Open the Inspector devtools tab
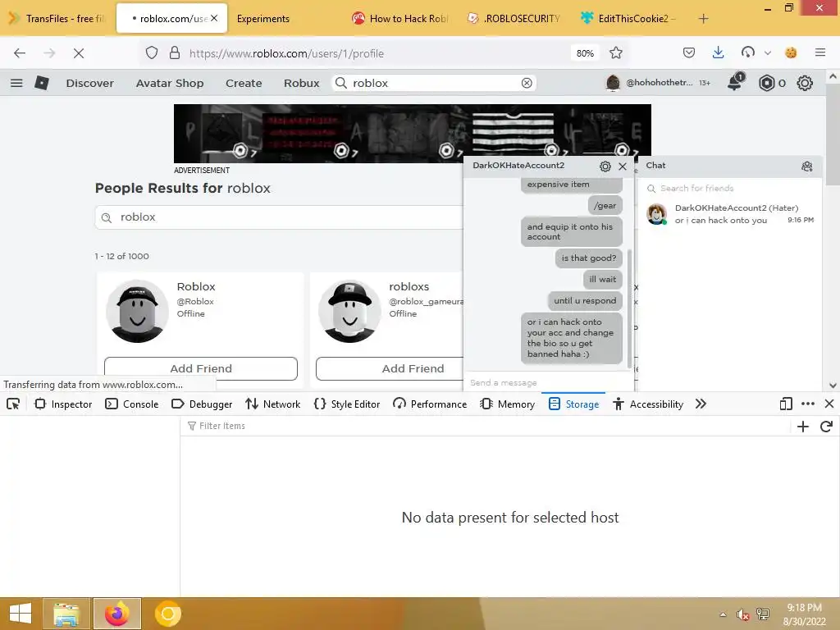Screen dimensions: 840x630 click(63, 404)
